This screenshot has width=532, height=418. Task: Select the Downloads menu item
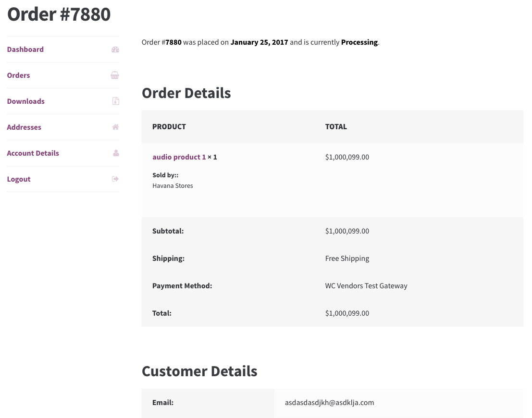point(26,101)
